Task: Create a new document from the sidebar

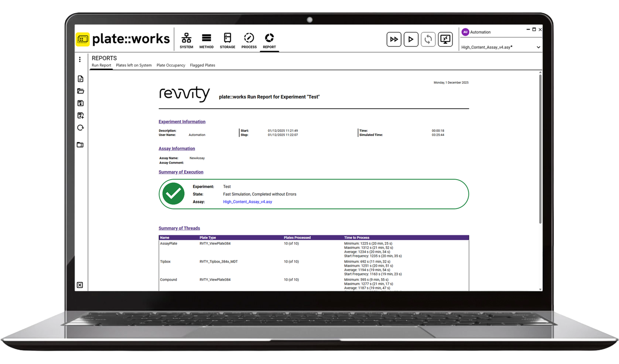Action: [x=80, y=79]
